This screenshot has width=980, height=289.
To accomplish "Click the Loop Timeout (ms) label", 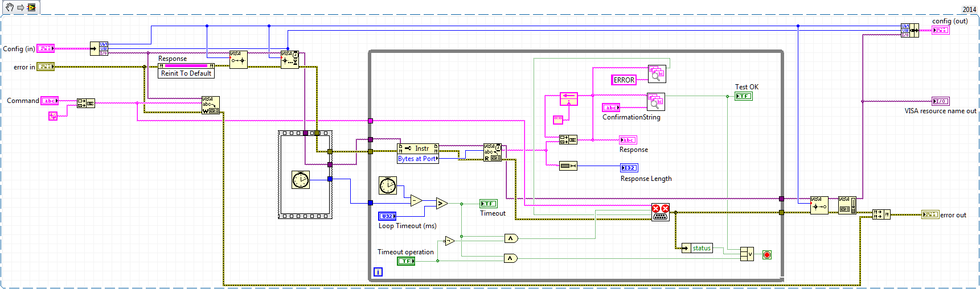I will [x=408, y=226].
